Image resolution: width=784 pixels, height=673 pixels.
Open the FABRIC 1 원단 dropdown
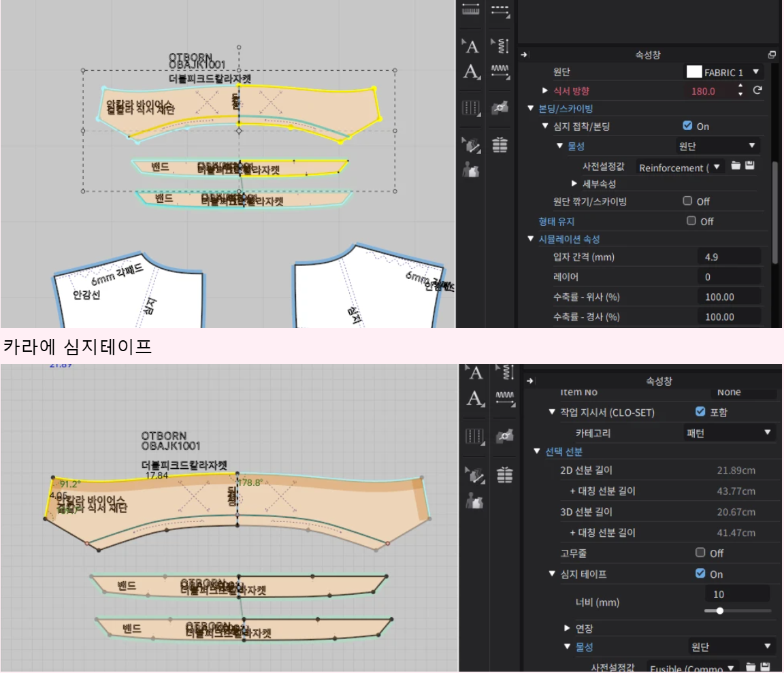click(723, 72)
